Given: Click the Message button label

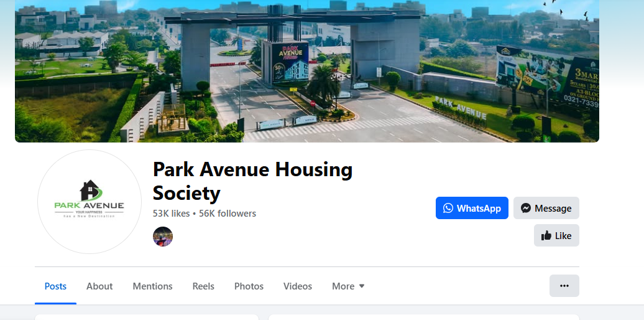Looking at the screenshot, I should tap(553, 209).
